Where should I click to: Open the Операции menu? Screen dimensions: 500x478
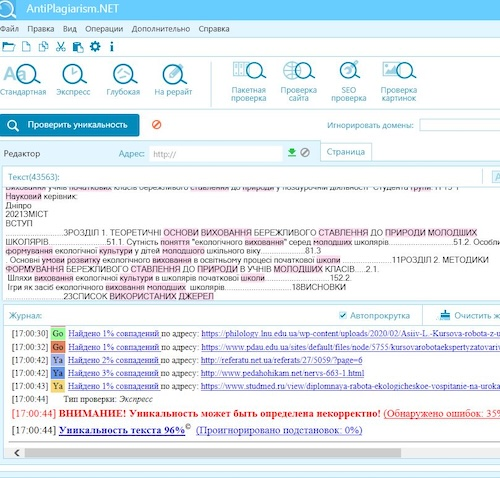104,29
